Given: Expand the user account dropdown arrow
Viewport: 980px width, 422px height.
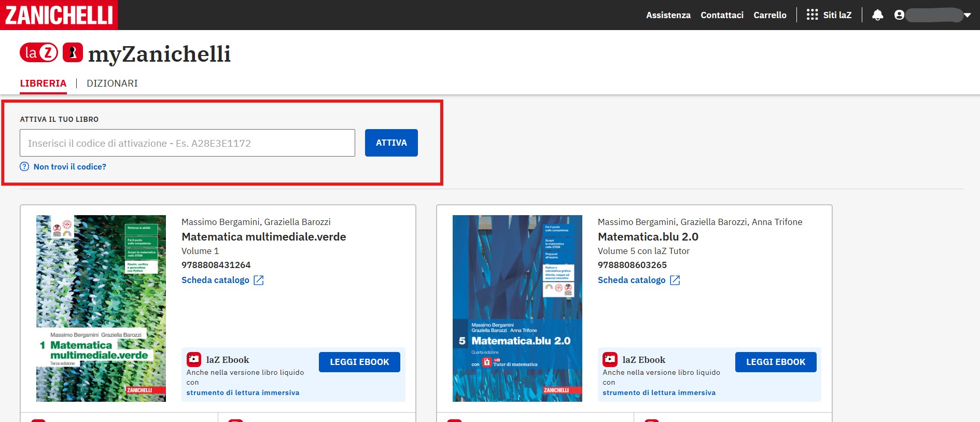Looking at the screenshot, I should point(967,15).
